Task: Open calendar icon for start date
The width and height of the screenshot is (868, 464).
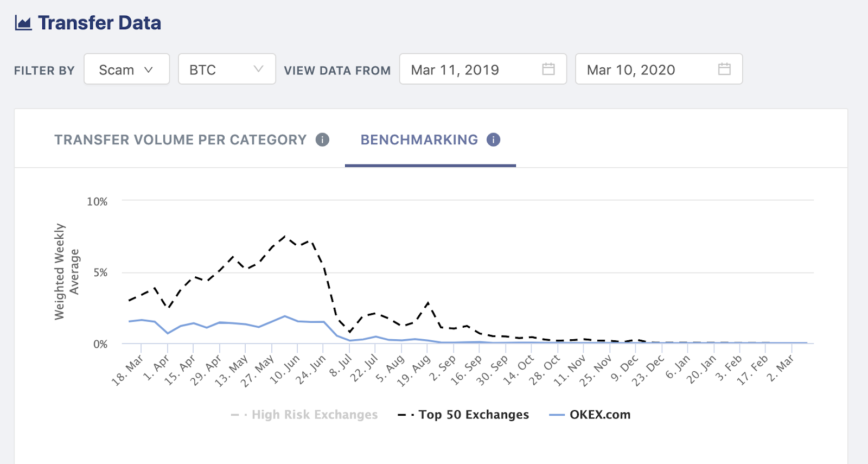Action: [x=548, y=69]
